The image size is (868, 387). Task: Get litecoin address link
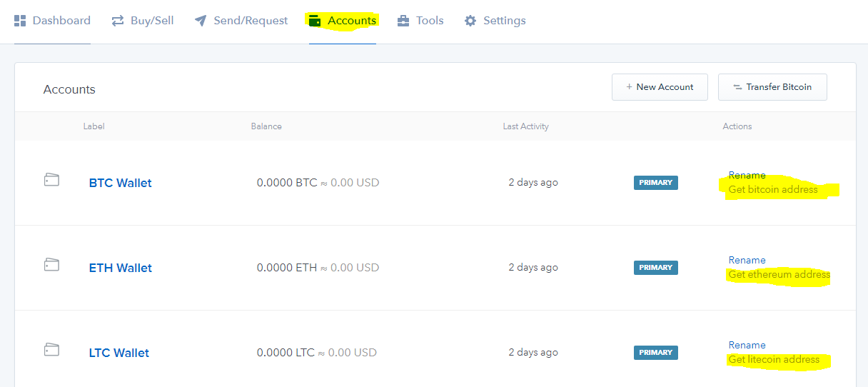pyautogui.click(x=774, y=360)
